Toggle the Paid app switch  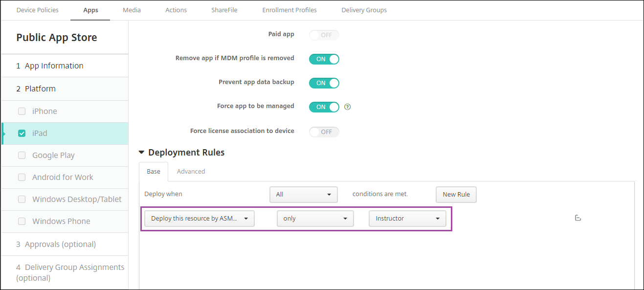tap(324, 35)
